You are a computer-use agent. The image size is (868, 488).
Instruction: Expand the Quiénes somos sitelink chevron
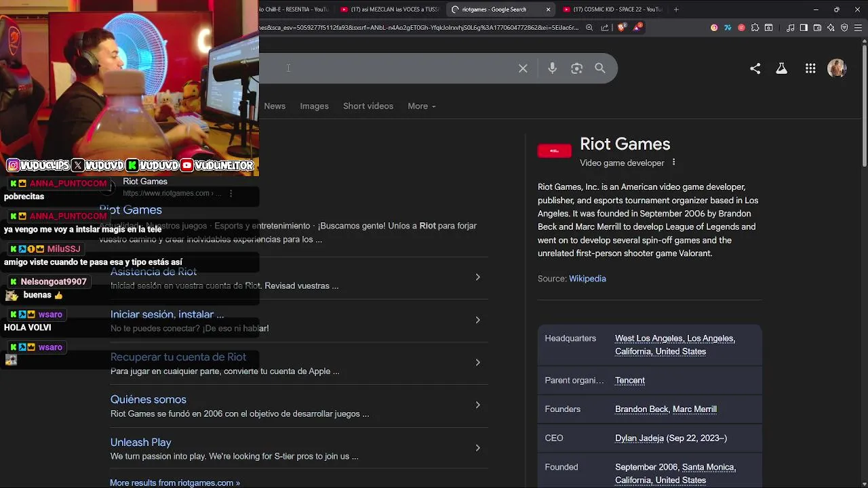coord(477,405)
